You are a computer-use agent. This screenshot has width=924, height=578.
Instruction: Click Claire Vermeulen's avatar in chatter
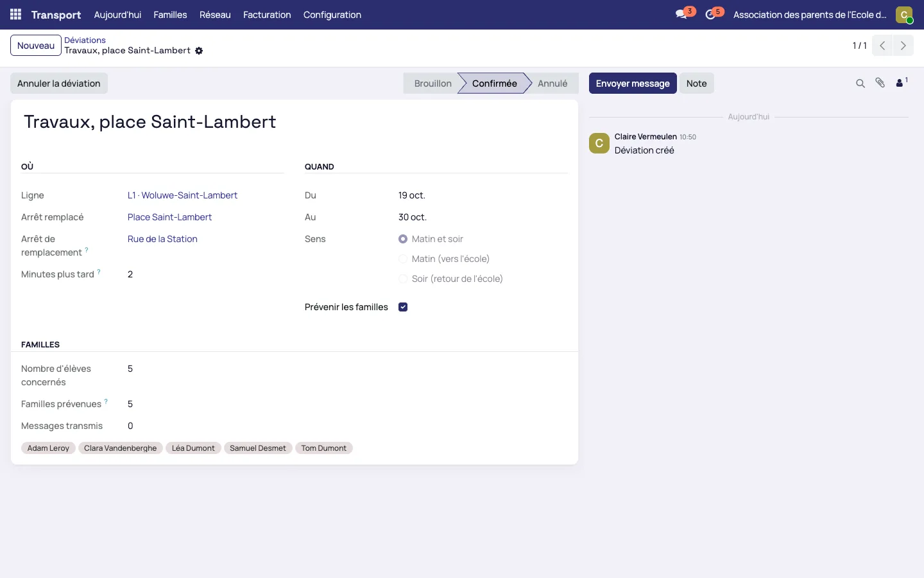click(599, 143)
